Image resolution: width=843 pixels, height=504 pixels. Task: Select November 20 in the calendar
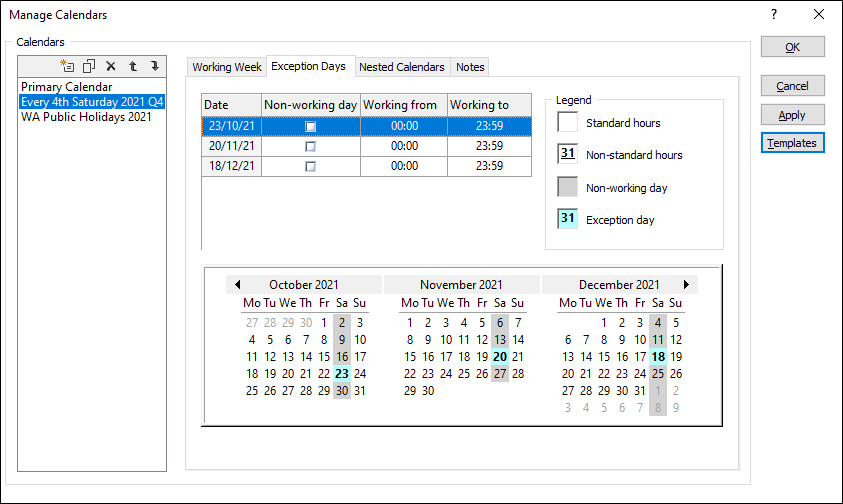click(499, 357)
